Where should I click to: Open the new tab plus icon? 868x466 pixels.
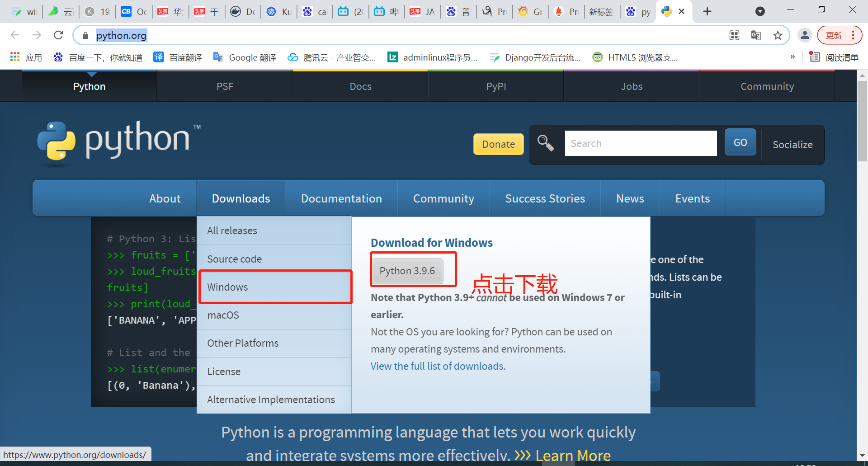pyautogui.click(x=708, y=11)
